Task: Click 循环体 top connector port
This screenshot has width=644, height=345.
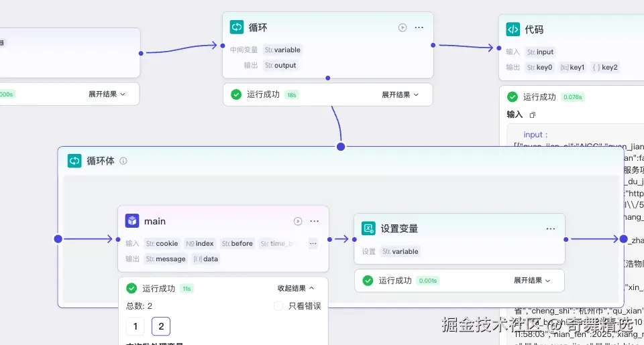Action: (x=341, y=147)
